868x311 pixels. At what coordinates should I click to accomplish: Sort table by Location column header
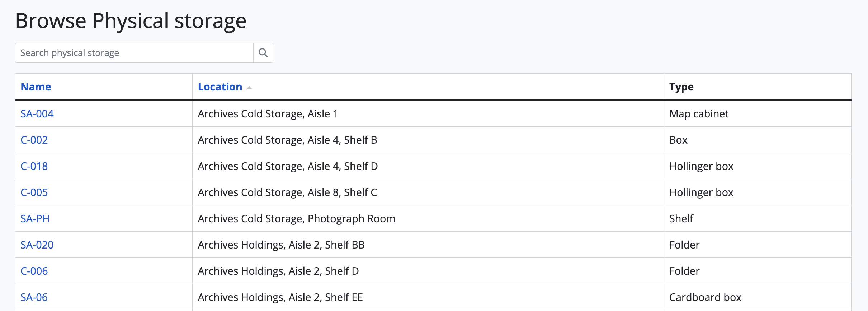pos(220,87)
